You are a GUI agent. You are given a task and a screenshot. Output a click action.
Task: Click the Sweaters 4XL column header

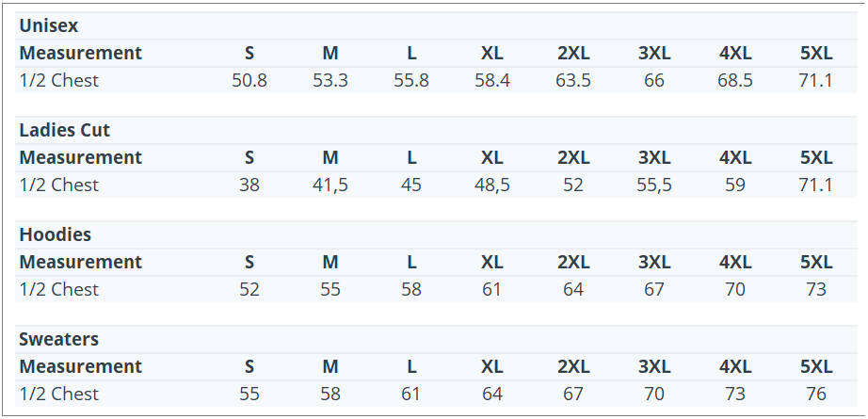click(x=735, y=367)
